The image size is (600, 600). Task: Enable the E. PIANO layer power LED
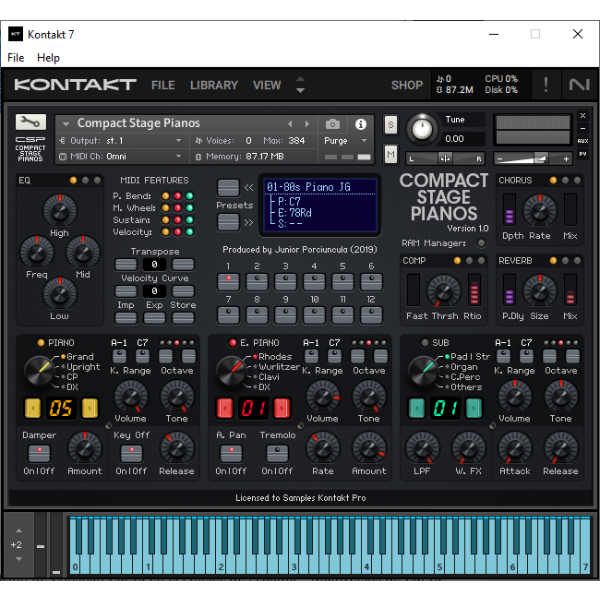233,342
